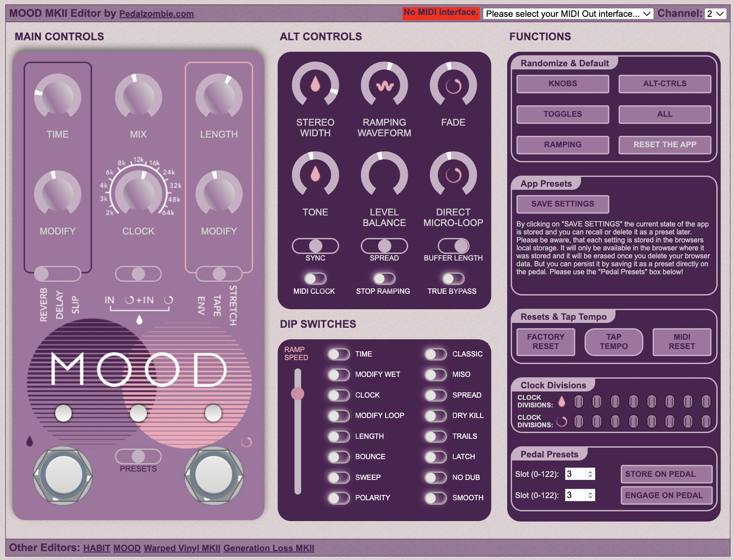Click the left MODIFY knob under TIME
This screenshot has height=560, width=734.
coord(57,194)
